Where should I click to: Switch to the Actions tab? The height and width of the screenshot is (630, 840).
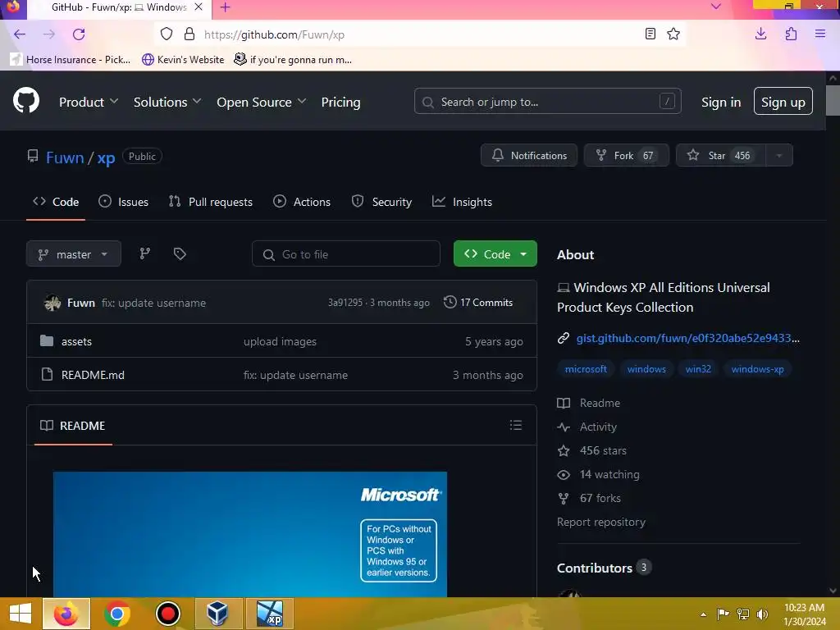point(302,202)
